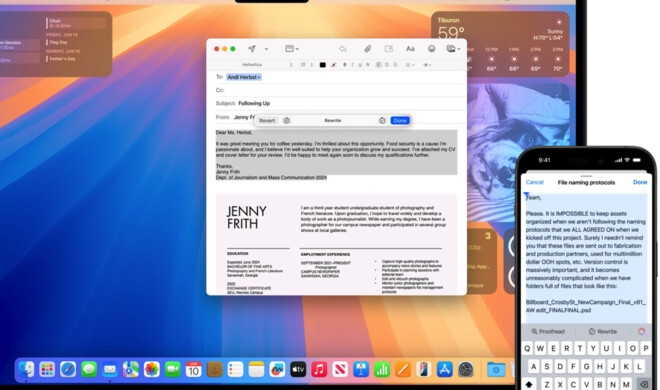660x390 pixels.
Task: Open Reminders from the Dock
Action: pyautogui.click(x=235, y=369)
